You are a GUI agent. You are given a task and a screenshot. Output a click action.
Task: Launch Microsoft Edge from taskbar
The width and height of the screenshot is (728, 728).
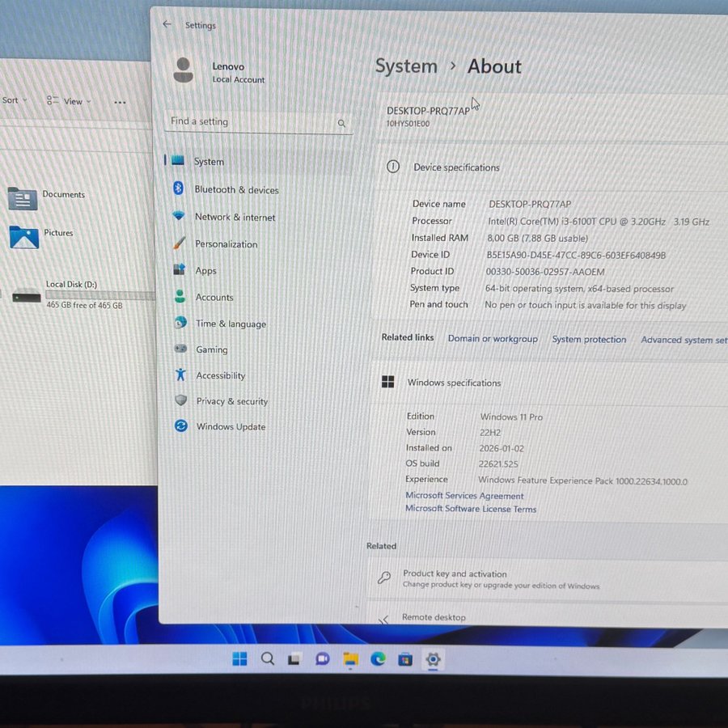[378, 659]
